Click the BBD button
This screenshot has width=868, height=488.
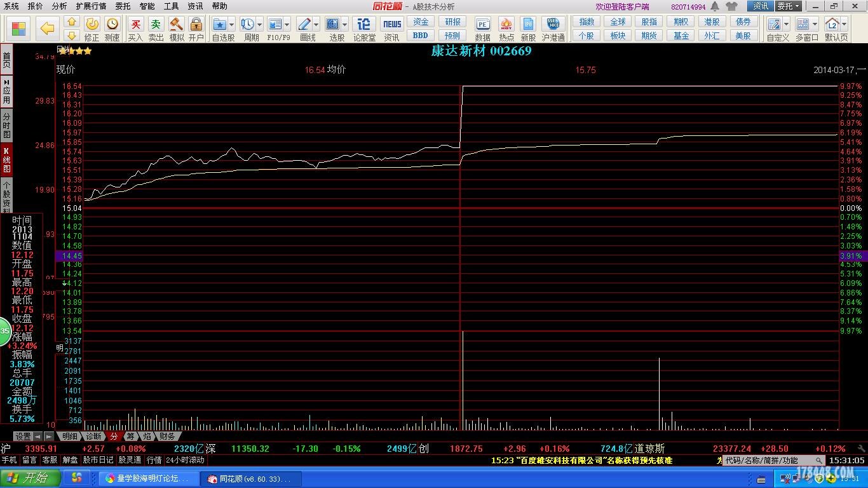pos(421,36)
